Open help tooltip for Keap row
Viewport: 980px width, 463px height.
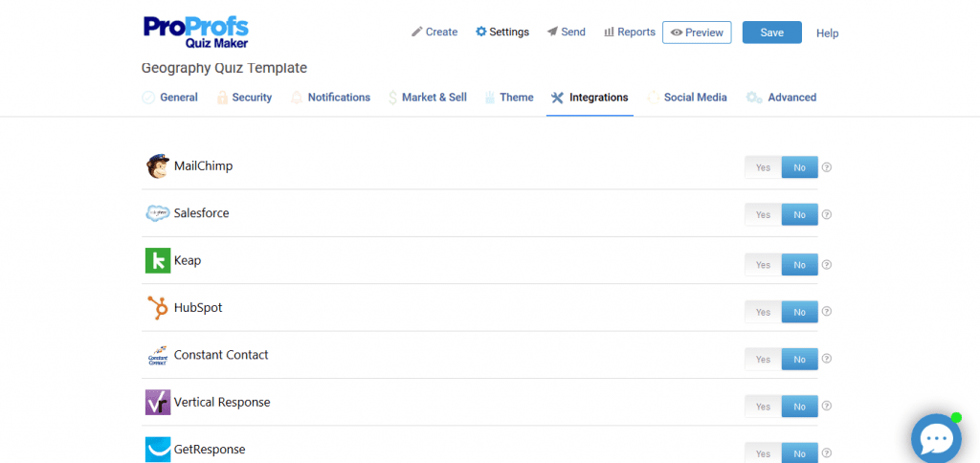click(x=826, y=264)
